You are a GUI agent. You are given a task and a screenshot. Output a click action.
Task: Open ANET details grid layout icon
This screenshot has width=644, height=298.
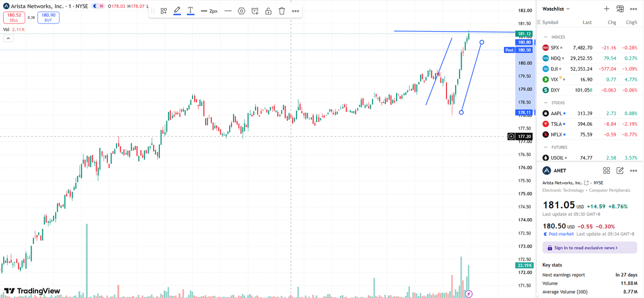(x=606, y=170)
